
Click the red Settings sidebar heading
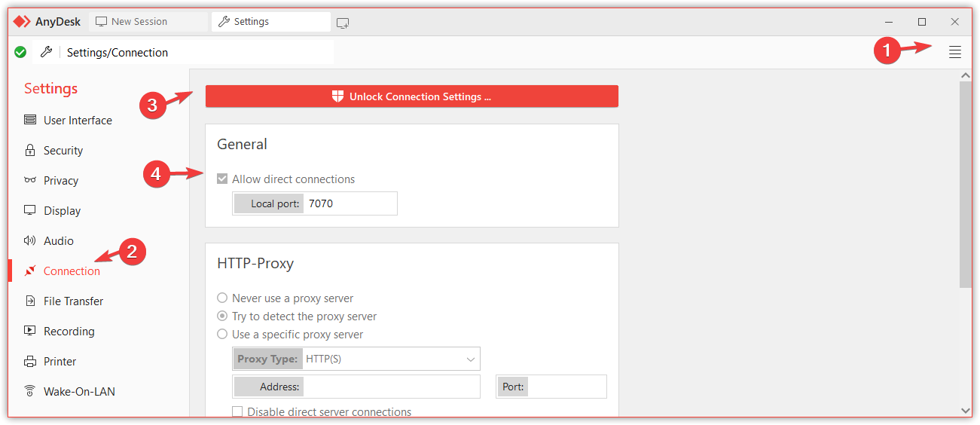(50, 88)
